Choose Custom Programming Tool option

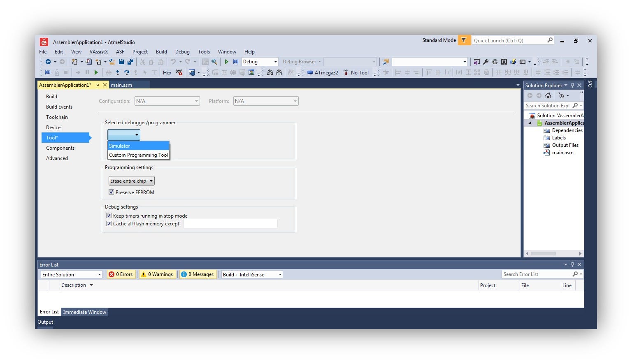(x=139, y=155)
